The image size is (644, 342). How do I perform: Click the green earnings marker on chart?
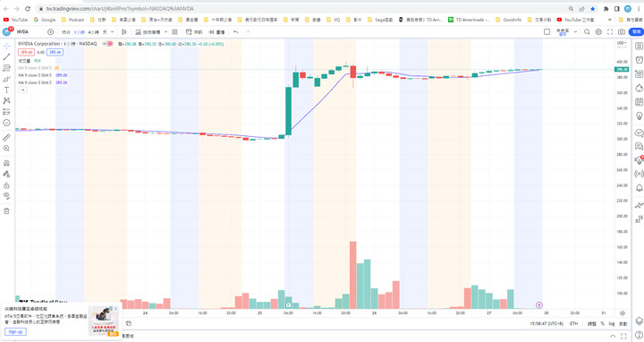tap(288, 305)
